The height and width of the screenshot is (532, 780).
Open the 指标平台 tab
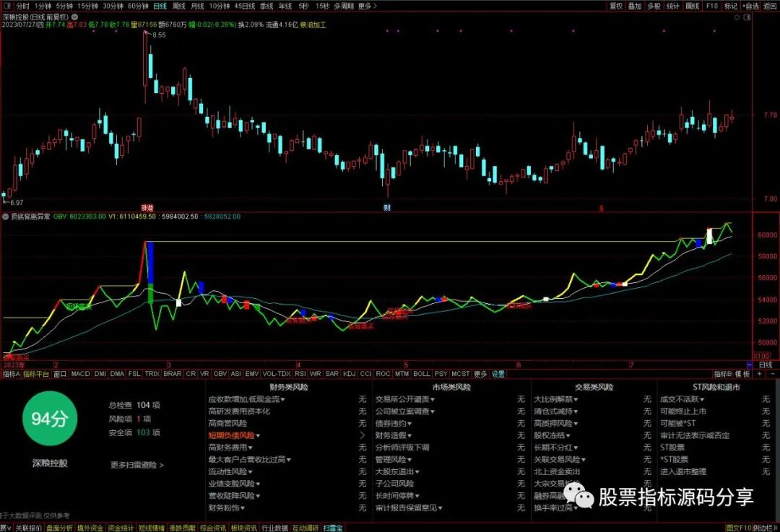pos(36,374)
